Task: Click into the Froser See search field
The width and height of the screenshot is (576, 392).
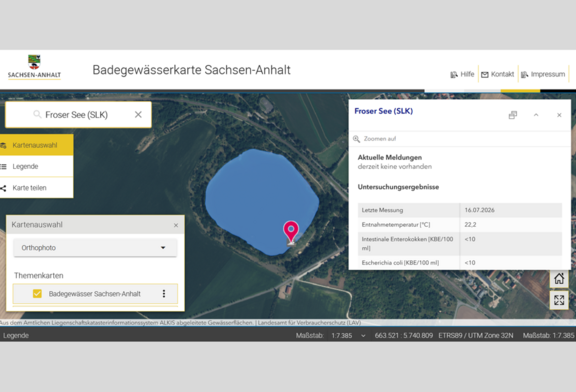Action: (x=78, y=115)
